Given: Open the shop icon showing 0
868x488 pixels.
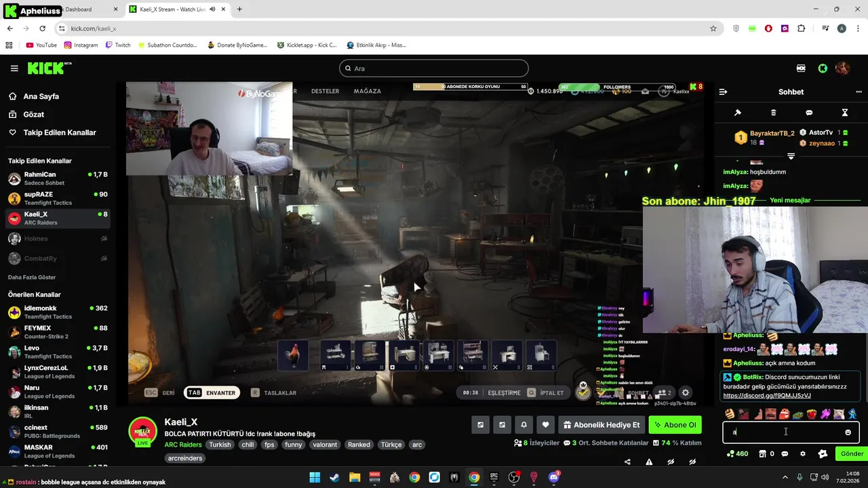Looking at the screenshot, I should click(x=766, y=454).
